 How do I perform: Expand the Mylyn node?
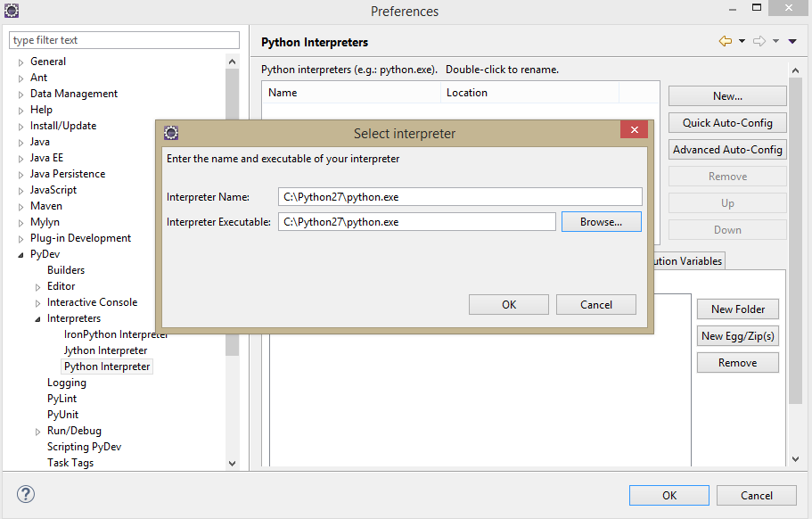21,223
